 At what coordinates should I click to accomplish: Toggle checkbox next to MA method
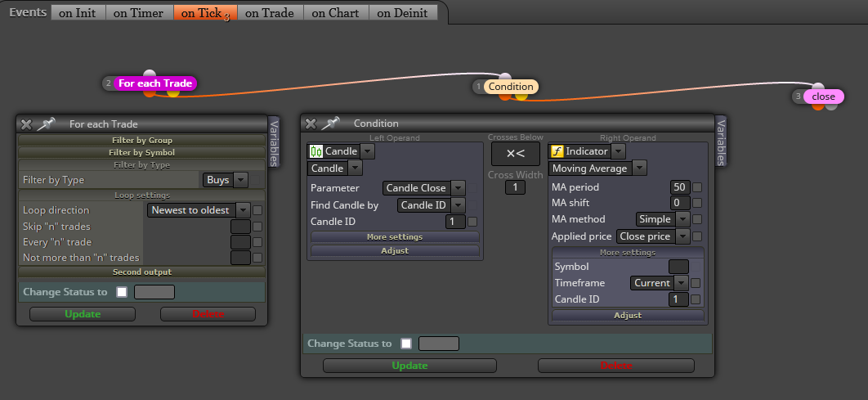pos(697,219)
